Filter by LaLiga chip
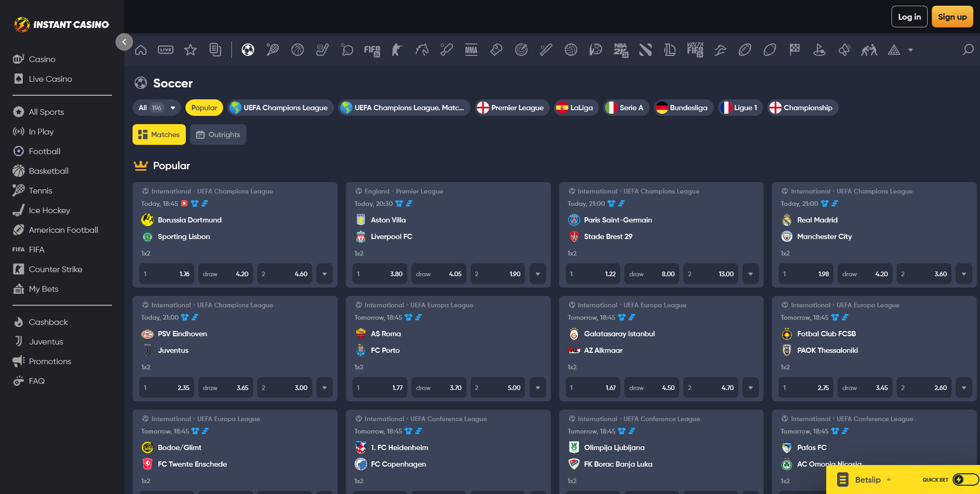The width and height of the screenshot is (980, 494). (x=576, y=108)
